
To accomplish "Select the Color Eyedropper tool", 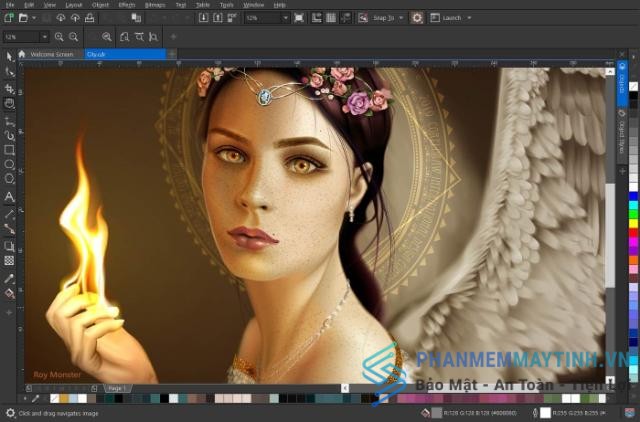I will [x=9, y=279].
